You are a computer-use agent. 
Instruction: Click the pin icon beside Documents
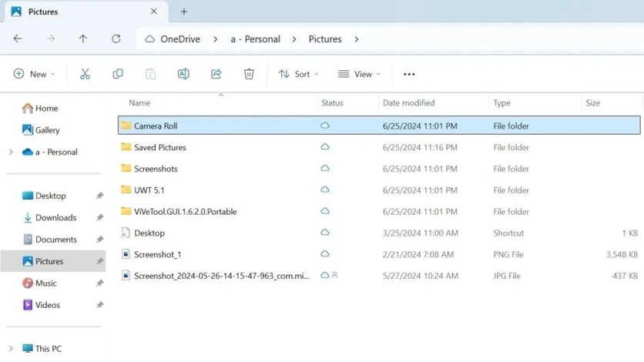tap(100, 240)
